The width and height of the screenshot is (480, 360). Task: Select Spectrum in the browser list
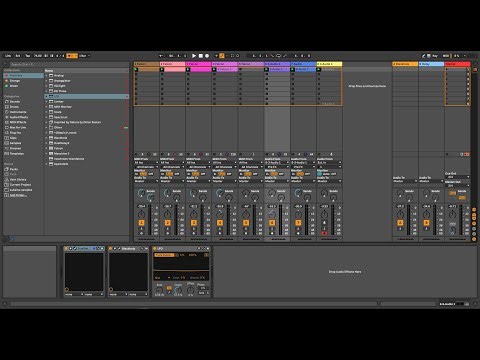(87, 117)
